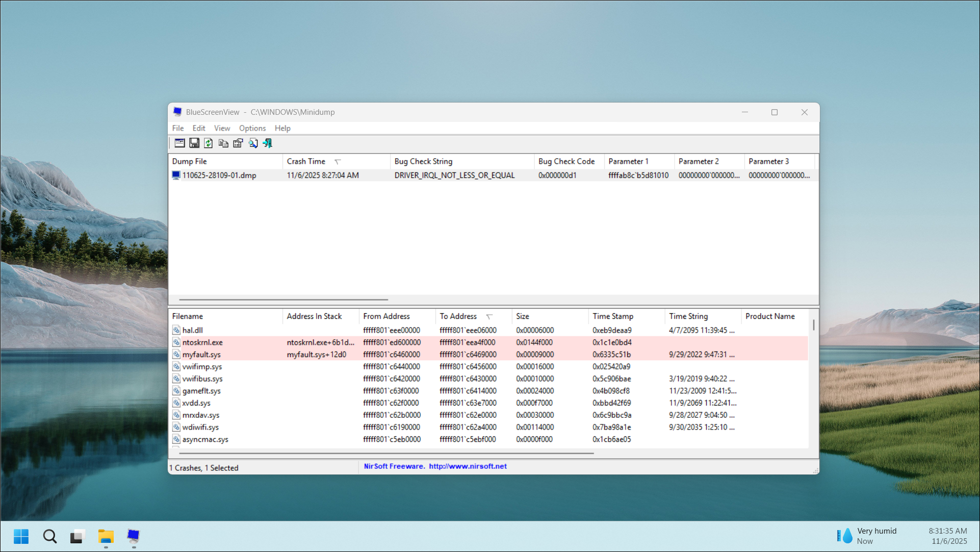Click the Refresh toolbar icon
This screenshot has height=552, width=980.
[x=209, y=143]
